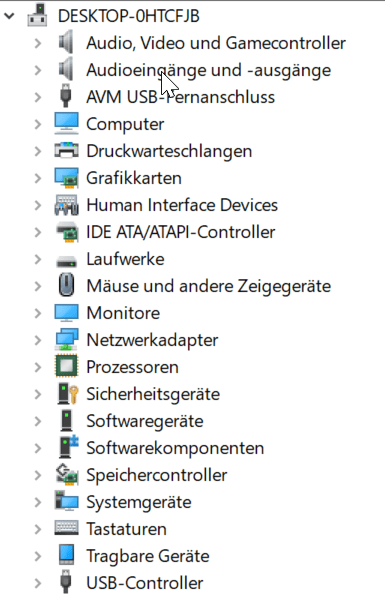
Task: Expand Audio, Video und Gamecontroller
Action: point(38,43)
